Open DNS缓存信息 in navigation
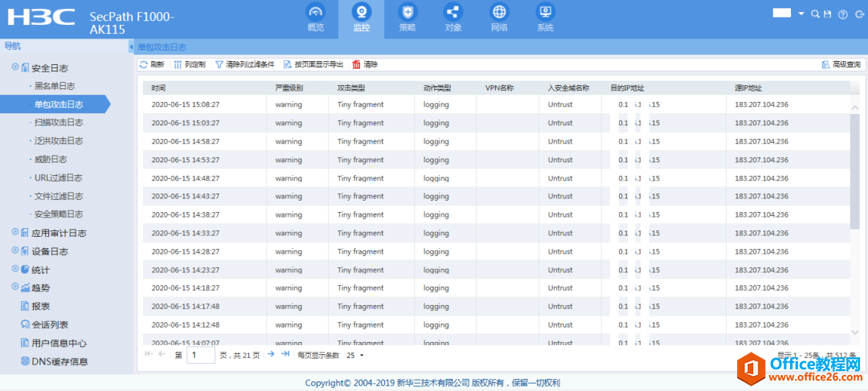The height and width of the screenshot is (391, 868). coord(55,361)
